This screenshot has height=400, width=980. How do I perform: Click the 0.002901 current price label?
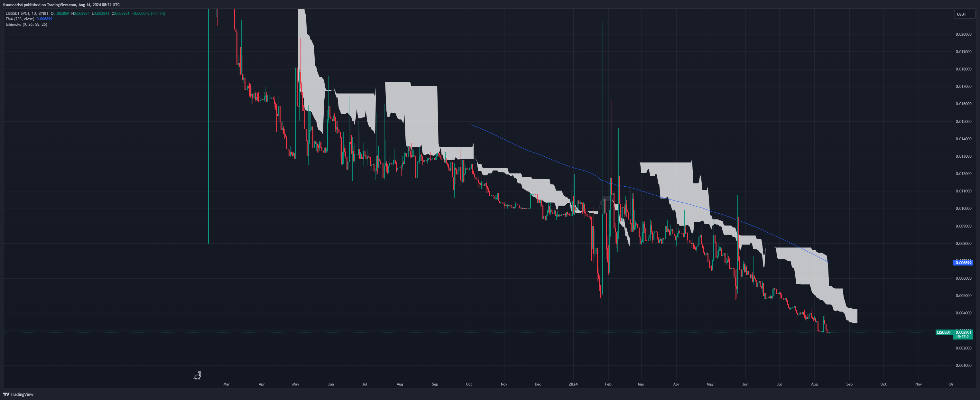point(963,332)
